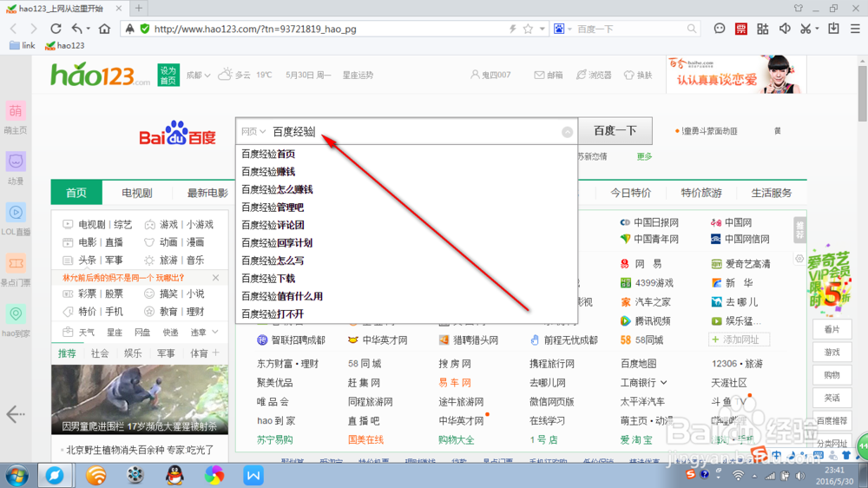
Task: Click the 百度一下 search button
Action: coord(615,131)
